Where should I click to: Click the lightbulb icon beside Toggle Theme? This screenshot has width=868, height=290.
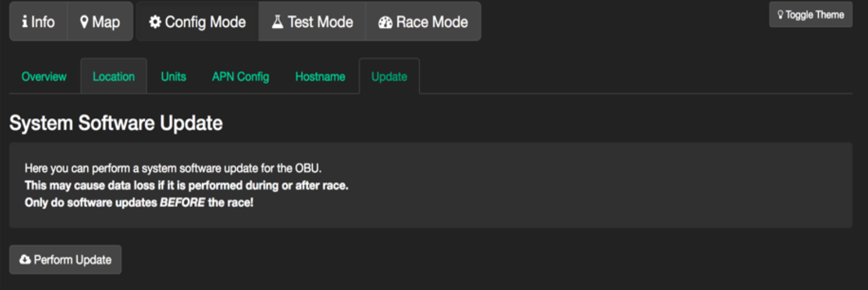click(781, 15)
